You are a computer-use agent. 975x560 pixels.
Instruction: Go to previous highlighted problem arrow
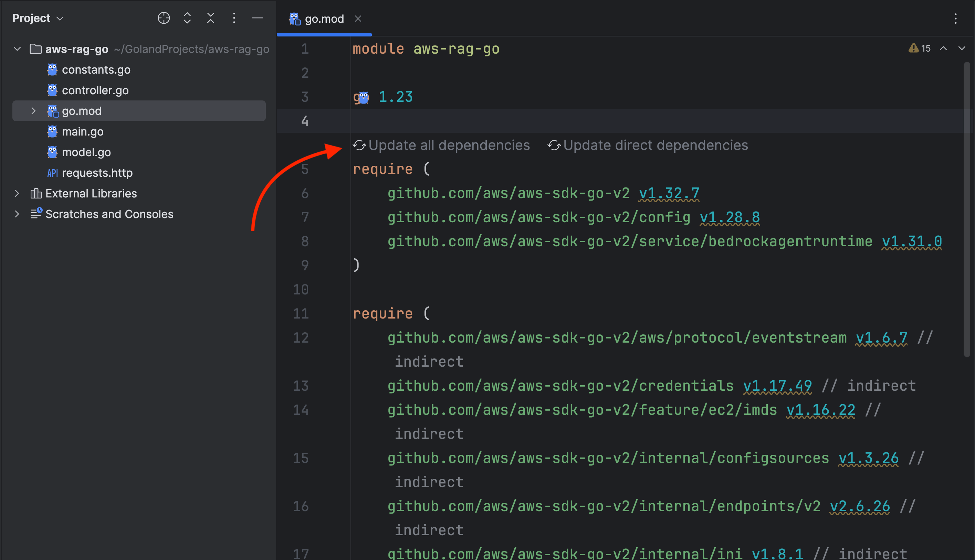943,49
